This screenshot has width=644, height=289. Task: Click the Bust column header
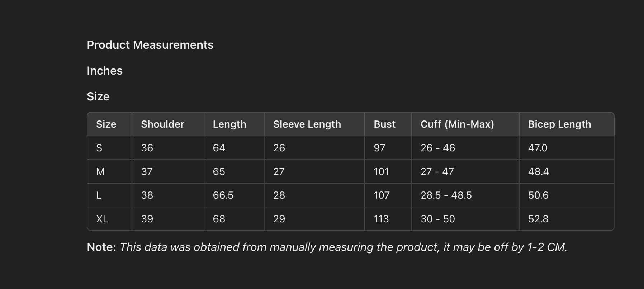pos(384,124)
